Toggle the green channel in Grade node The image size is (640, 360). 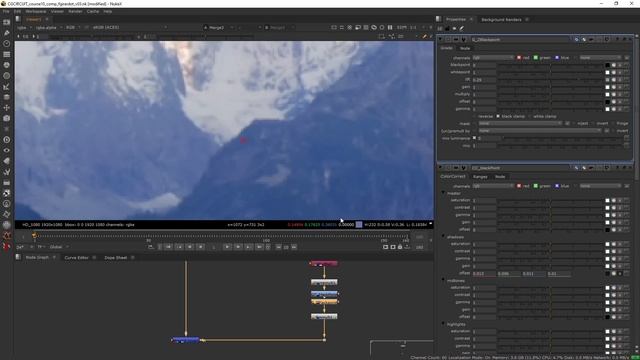pos(536,58)
